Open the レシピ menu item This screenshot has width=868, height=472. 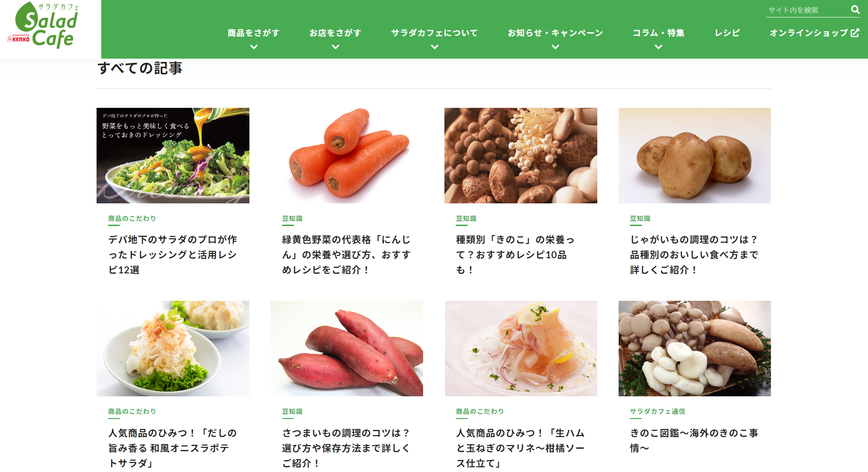click(x=727, y=33)
